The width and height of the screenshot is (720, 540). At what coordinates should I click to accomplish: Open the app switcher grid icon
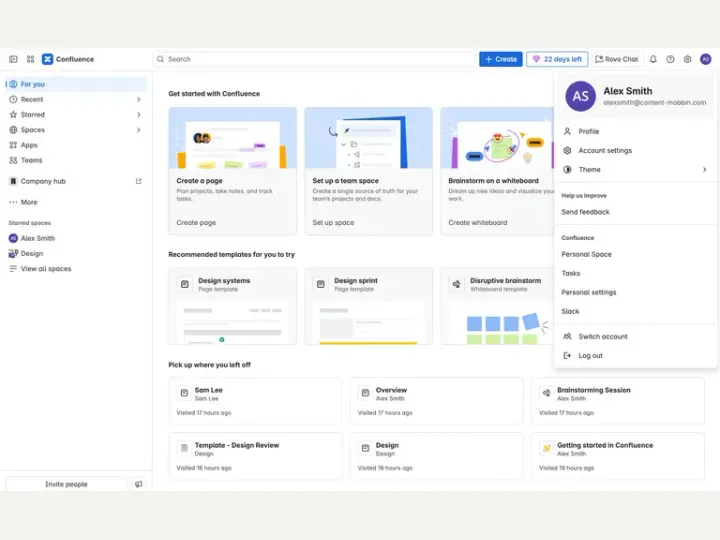(x=30, y=59)
